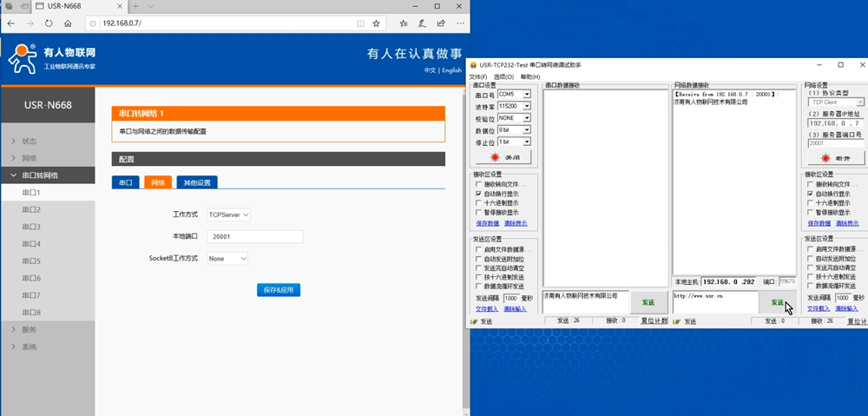
Task: Check serial-side 暂停接收显示
Action: [479, 212]
